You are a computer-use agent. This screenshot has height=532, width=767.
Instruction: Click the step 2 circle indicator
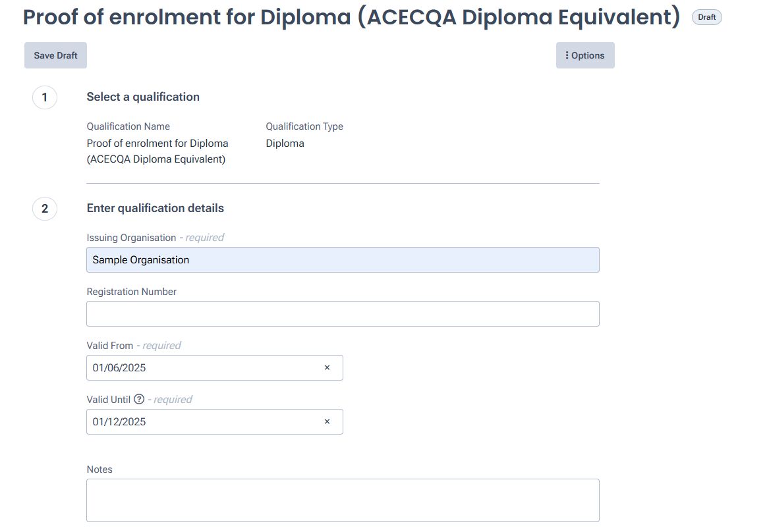tap(45, 209)
